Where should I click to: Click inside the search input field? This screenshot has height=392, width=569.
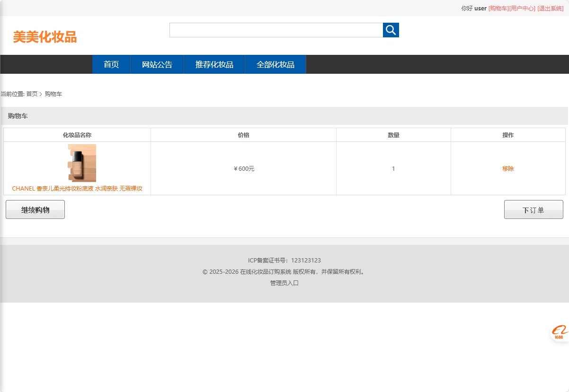click(x=276, y=30)
